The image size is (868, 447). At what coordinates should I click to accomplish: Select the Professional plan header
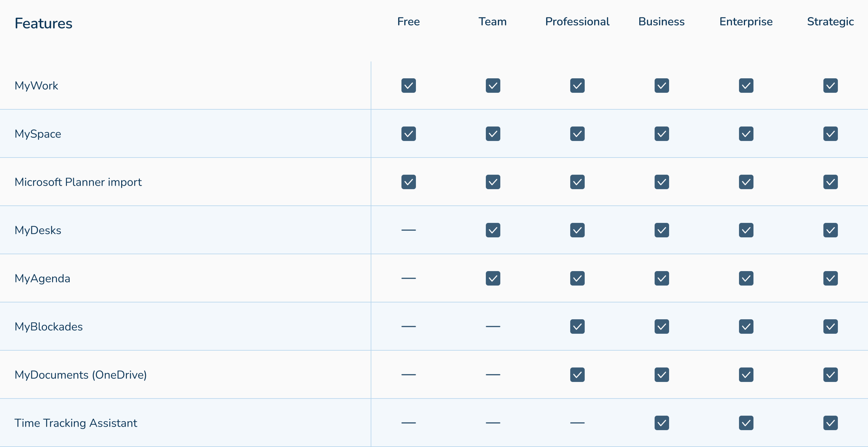(x=577, y=22)
